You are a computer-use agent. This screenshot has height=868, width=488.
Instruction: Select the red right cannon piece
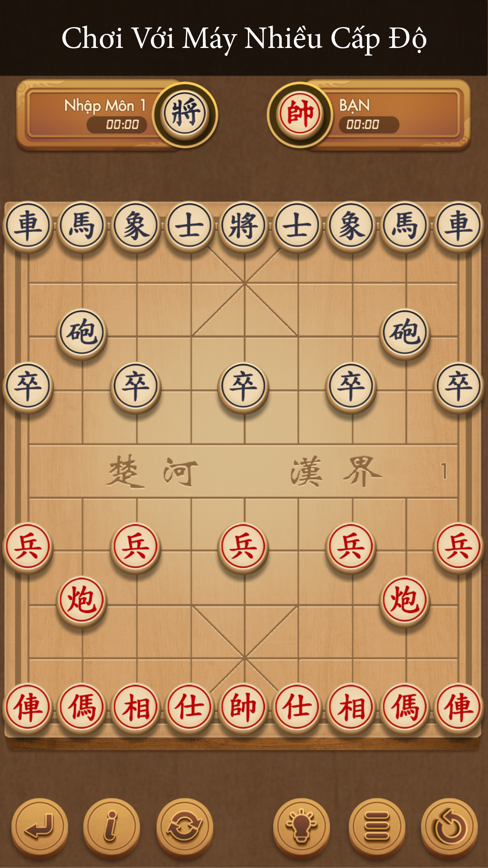tap(405, 600)
